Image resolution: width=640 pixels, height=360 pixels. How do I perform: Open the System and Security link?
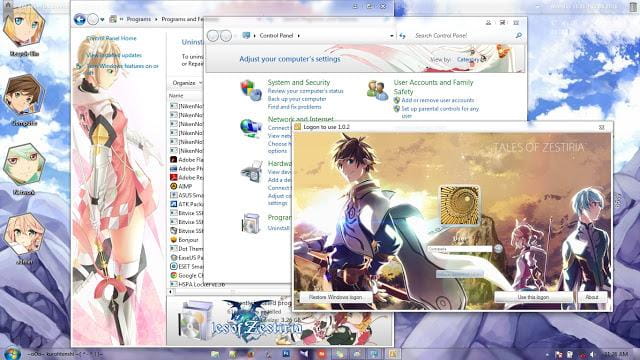pos(299,82)
